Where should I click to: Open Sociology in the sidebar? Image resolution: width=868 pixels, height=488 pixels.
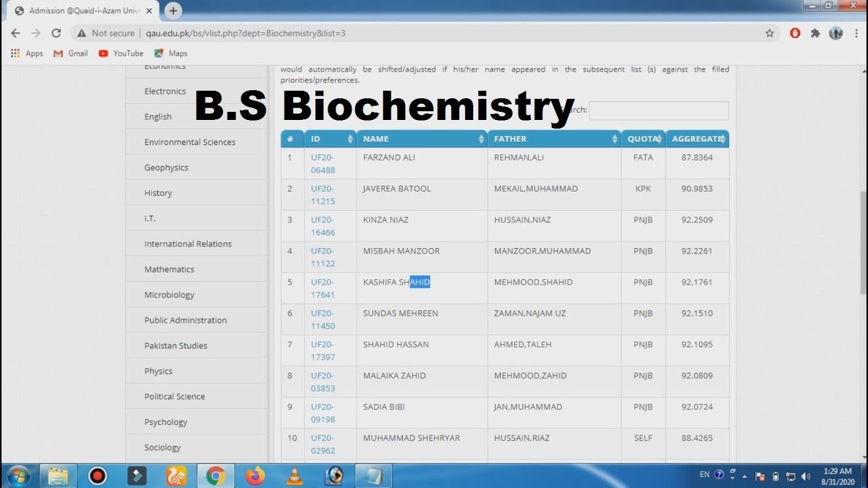coord(162,447)
